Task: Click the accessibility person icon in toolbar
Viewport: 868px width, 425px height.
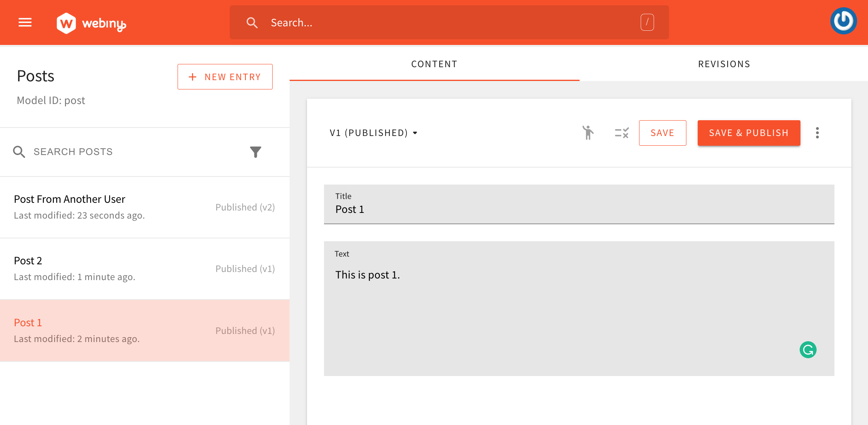Action: coord(588,133)
